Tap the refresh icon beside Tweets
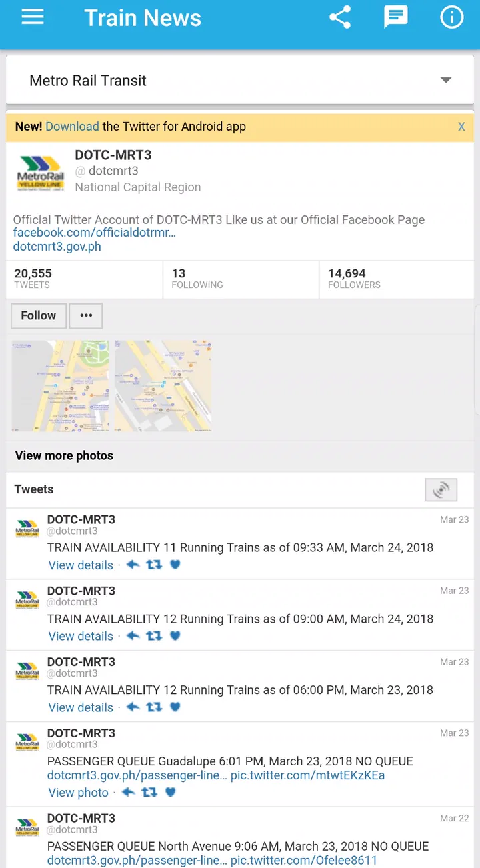Screen dimensions: 480x868 (441, 490)
